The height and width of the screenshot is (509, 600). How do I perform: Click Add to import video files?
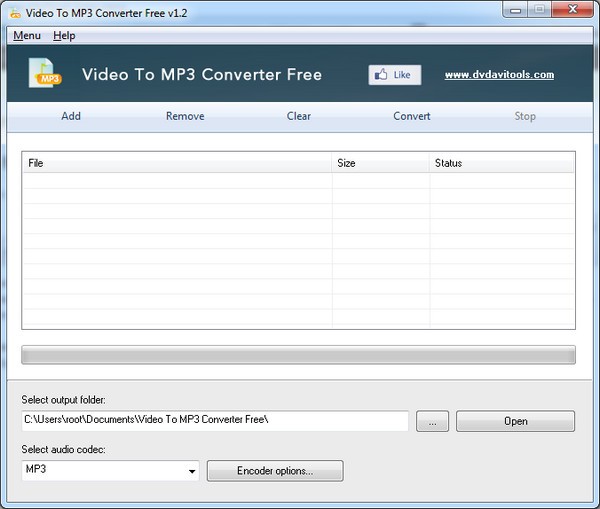coord(71,116)
